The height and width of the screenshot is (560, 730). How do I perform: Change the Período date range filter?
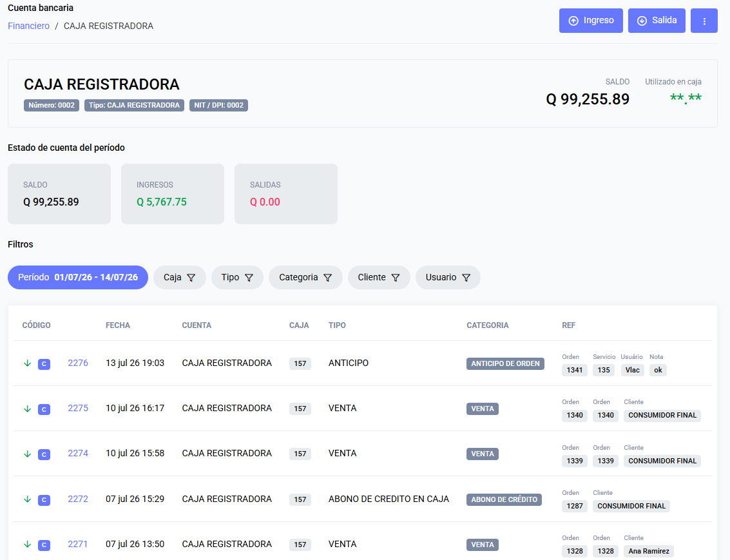click(78, 278)
